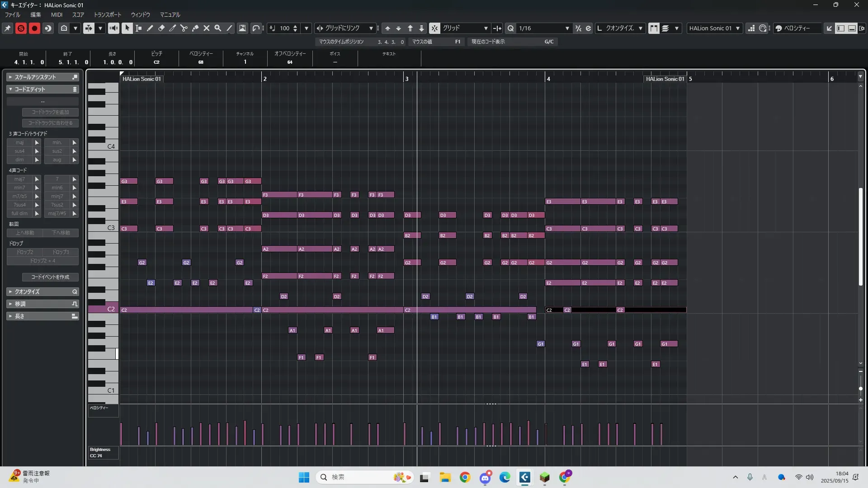
Task: Select the Draw pencil tool
Action: pos(150,28)
